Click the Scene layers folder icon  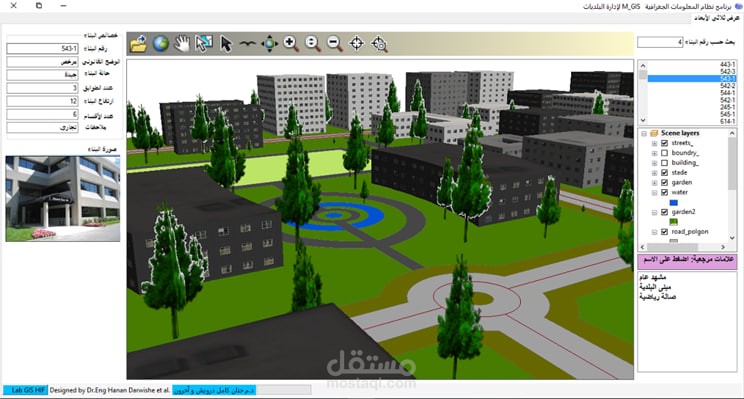point(654,133)
